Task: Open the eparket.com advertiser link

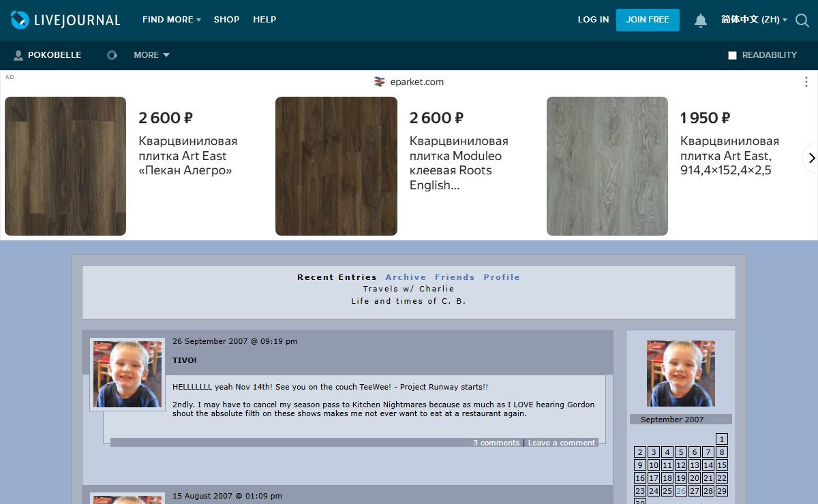Action: [x=417, y=82]
